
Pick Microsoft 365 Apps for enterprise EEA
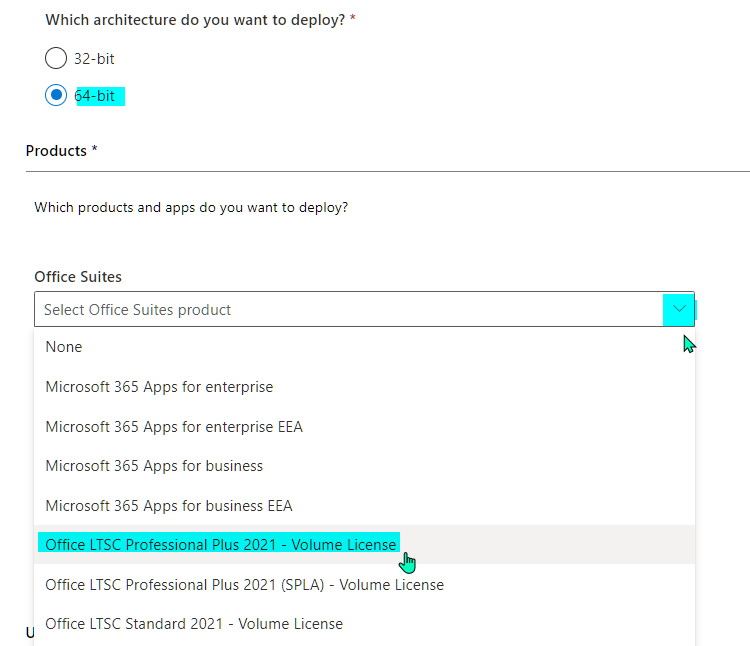(x=364, y=427)
